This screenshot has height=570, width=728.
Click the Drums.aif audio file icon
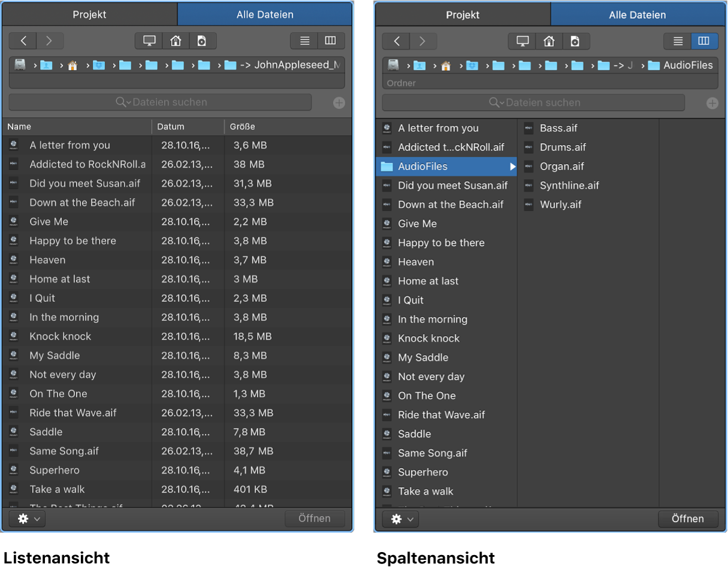pyautogui.click(x=529, y=147)
